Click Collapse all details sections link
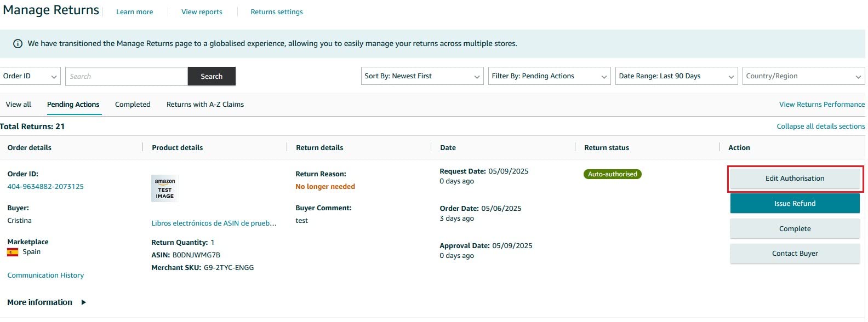The image size is (868, 322). point(820,127)
